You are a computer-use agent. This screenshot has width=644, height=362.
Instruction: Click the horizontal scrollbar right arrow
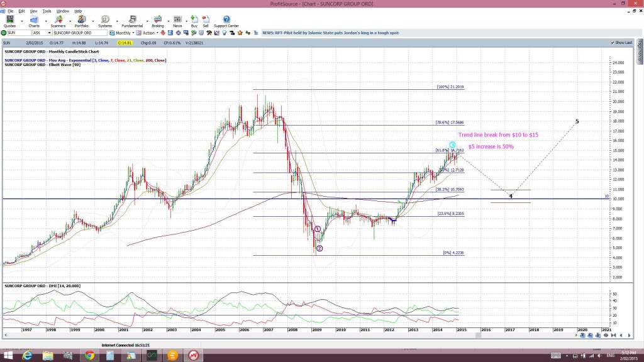click(x=576, y=336)
